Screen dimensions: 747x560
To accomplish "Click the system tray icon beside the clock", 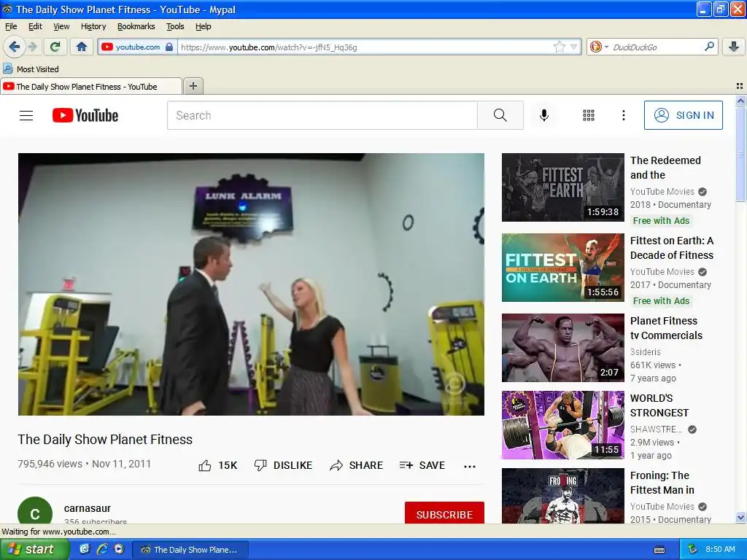I will (x=692, y=549).
